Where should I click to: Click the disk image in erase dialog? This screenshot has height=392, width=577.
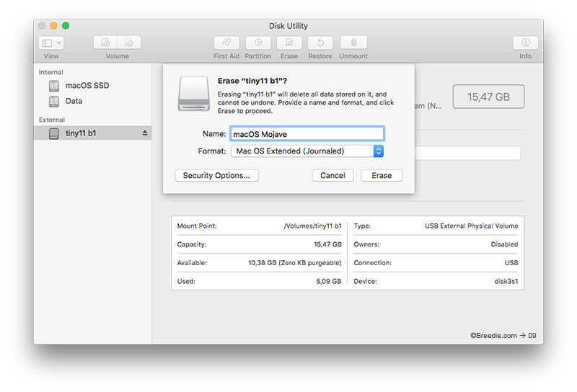(194, 94)
